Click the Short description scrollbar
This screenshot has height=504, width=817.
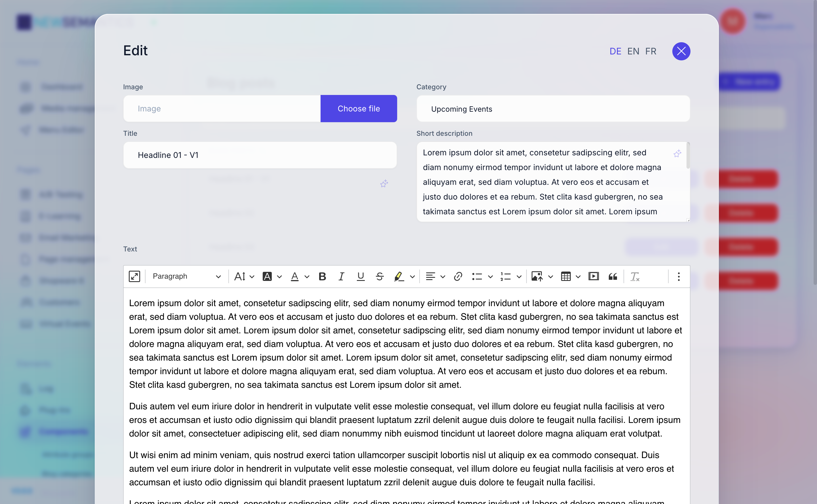688,155
